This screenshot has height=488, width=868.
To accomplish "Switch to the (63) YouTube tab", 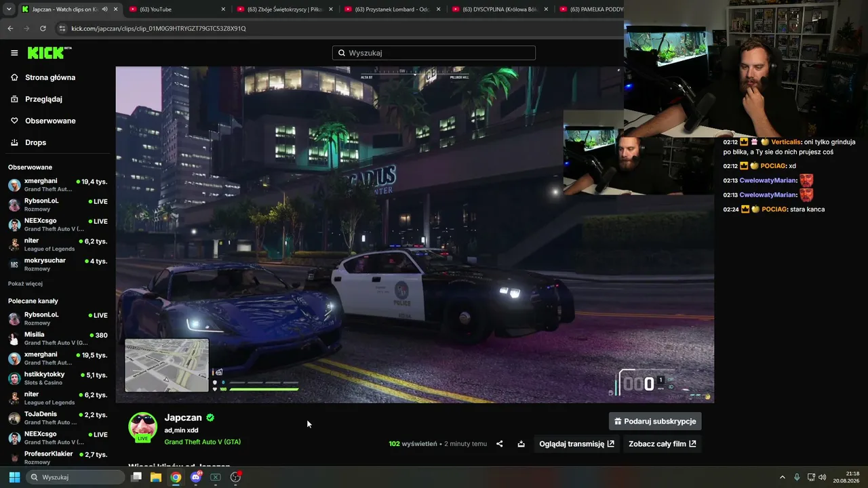I will click(176, 9).
